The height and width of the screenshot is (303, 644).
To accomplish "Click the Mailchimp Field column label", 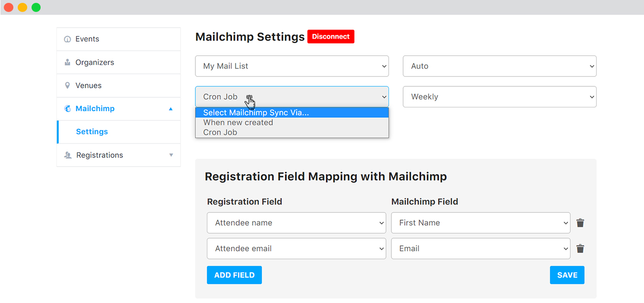I will click(x=425, y=202).
